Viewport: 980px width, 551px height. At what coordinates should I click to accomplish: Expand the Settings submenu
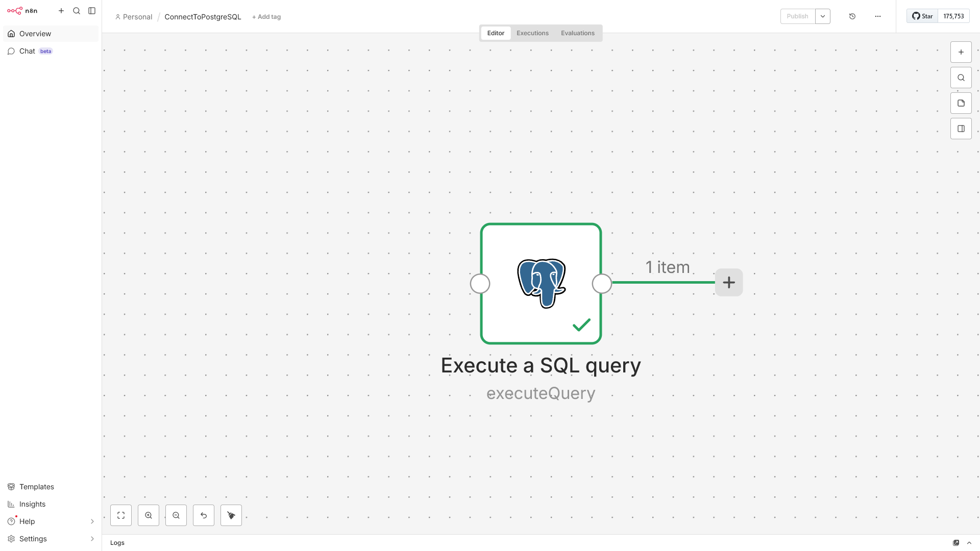[92, 539]
